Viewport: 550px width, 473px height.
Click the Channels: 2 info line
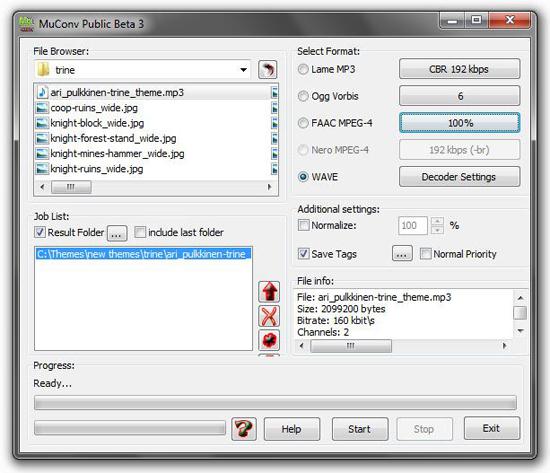(323, 332)
